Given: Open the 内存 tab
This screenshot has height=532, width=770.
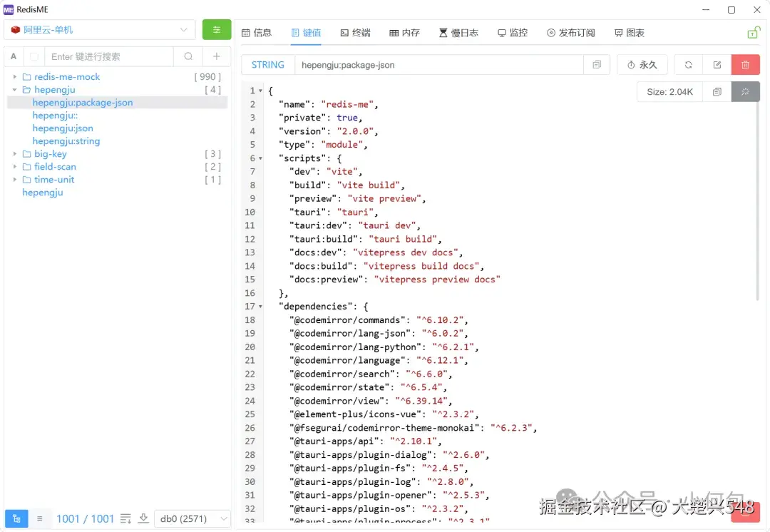Looking at the screenshot, I should (x=405, y=33).
